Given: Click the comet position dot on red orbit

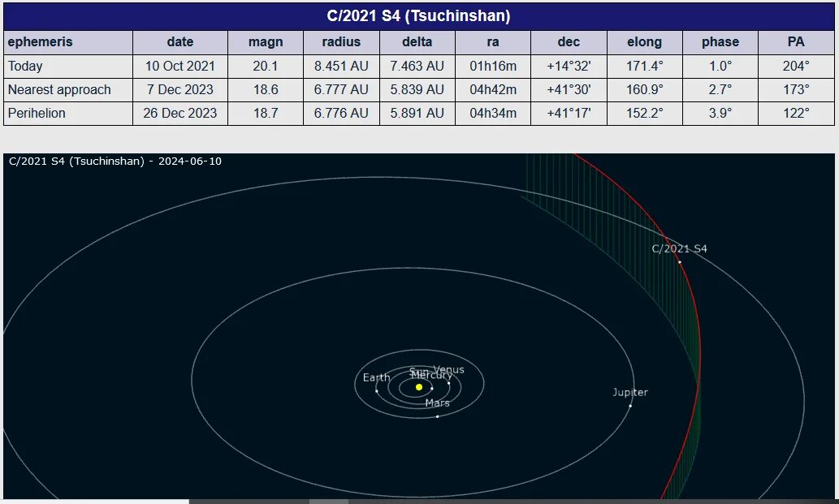Looking at the screenshot, I should (x=680, y=262).
